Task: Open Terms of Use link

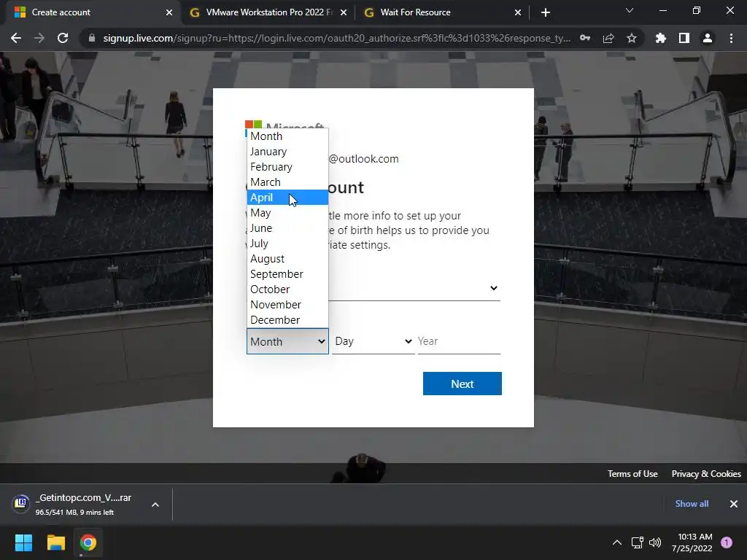Action: 632,474
